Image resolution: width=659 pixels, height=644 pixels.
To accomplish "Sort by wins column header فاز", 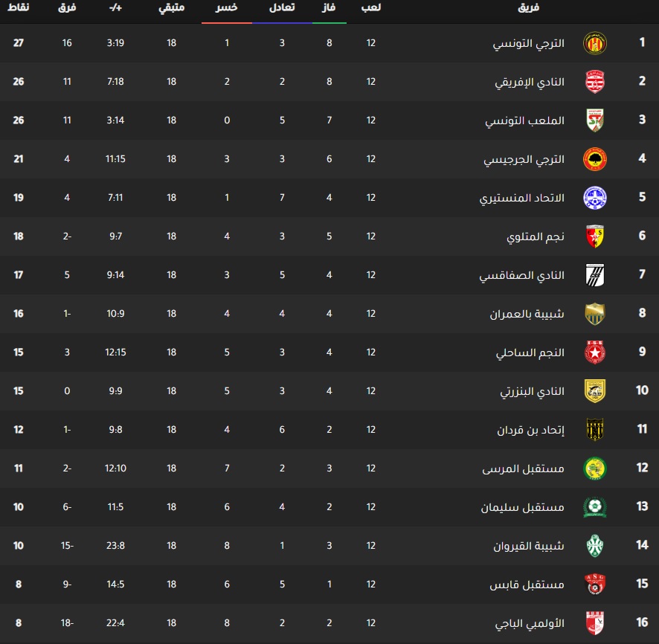I will (329, 7).
